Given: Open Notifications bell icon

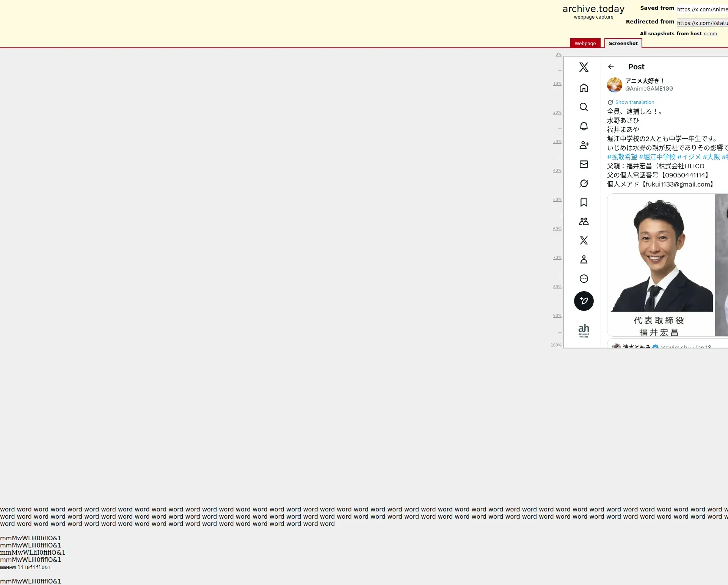Looking at the screenshot, I should (584, 126).
